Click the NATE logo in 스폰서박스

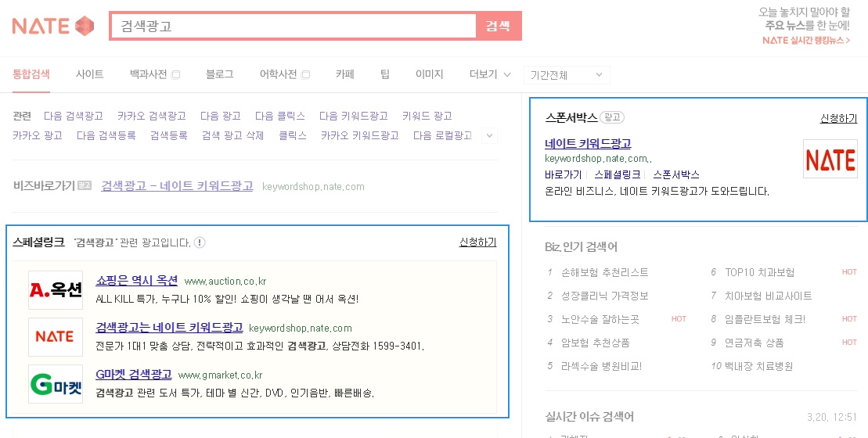(830, 159)
